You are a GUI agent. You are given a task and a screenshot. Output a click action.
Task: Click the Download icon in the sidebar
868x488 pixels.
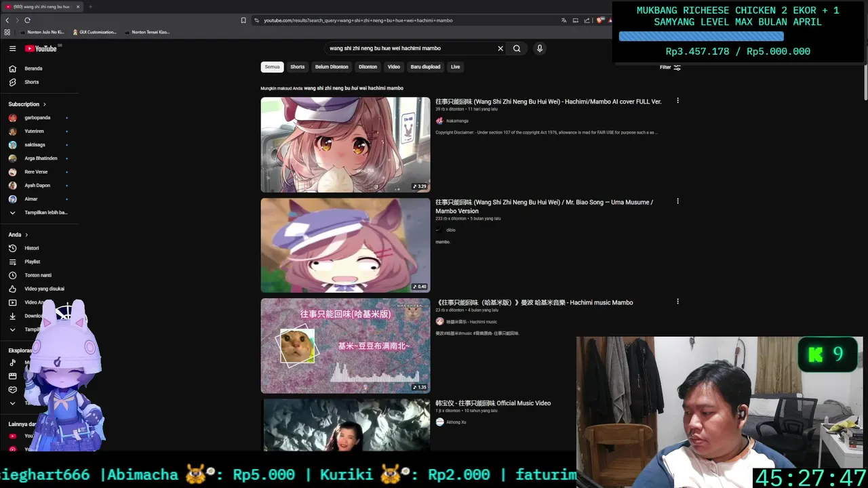[x=12, y=316]
